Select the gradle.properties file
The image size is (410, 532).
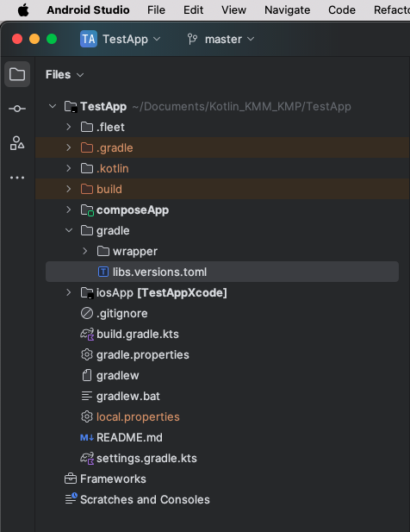[142, 355]
